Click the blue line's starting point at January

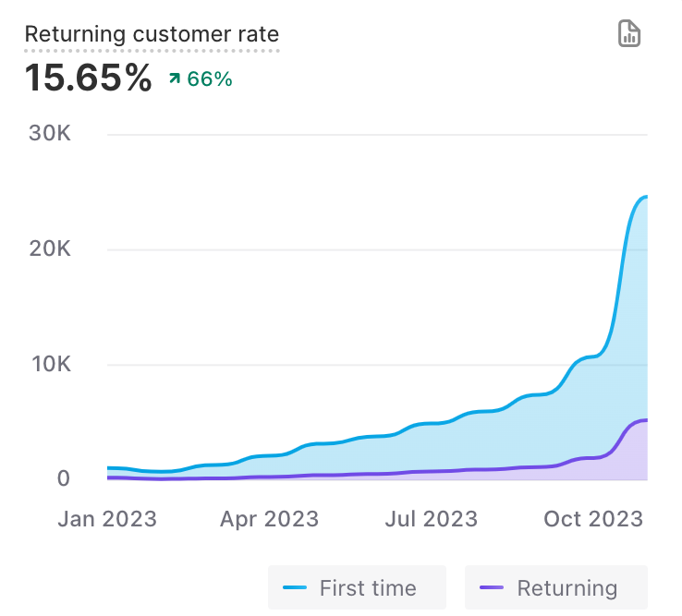coord(109,468)
